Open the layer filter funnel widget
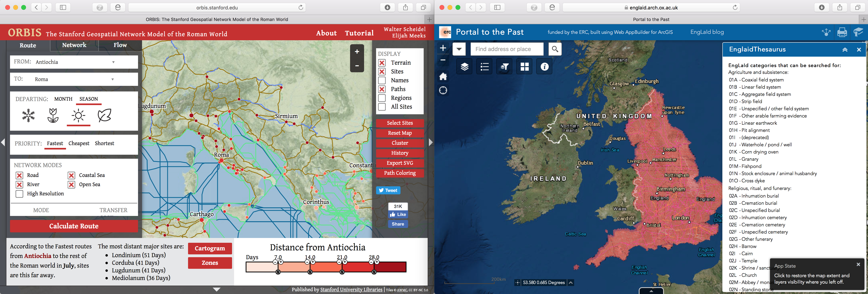The height and width of the screenshot is (294, 868). tap(505, 67)
